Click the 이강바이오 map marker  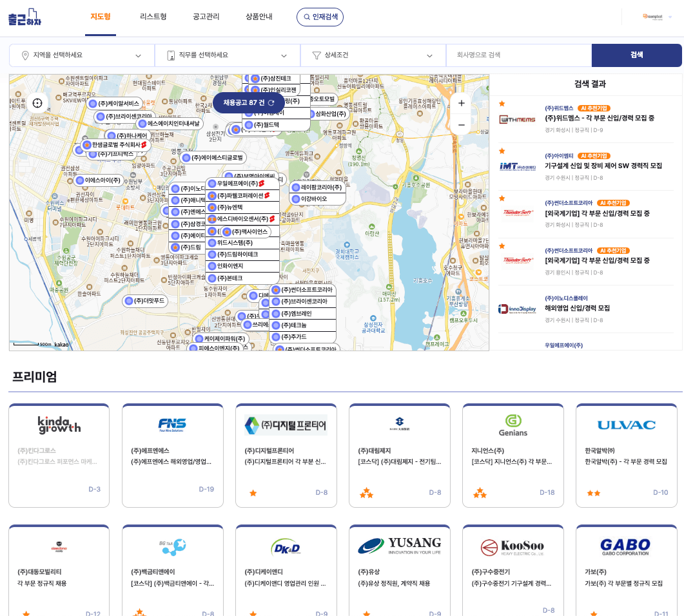pos(317,199)
